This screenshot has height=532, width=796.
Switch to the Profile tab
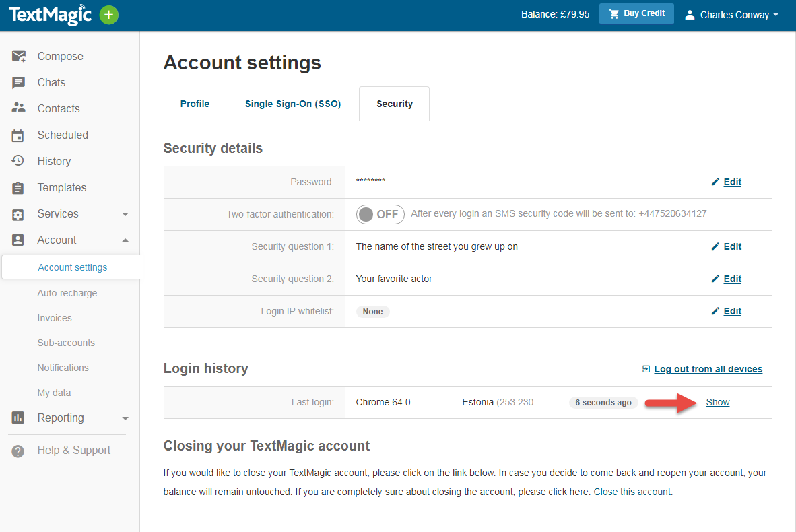click(195, 104)
